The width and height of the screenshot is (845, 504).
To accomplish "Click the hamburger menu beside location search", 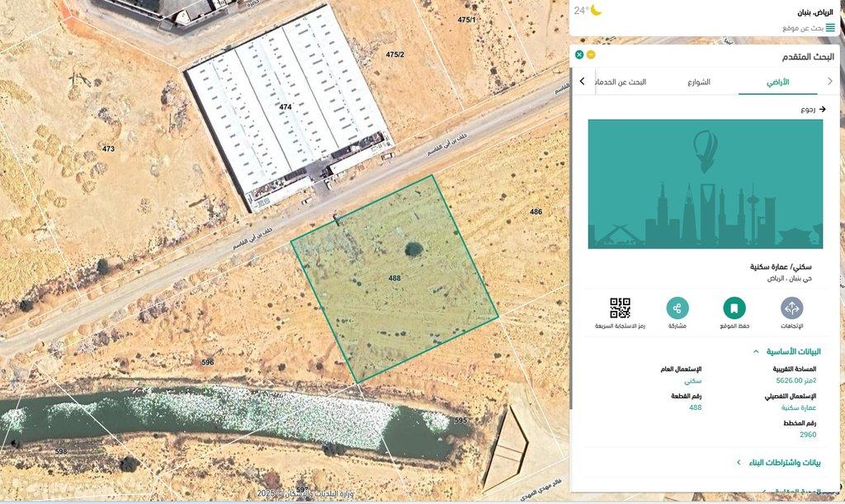I will click(830, 28).
